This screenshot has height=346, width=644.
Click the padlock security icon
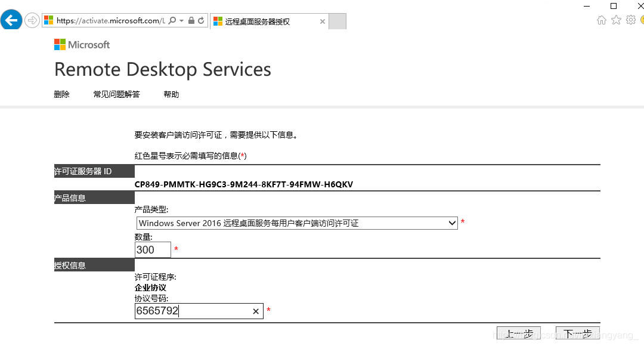191,21
